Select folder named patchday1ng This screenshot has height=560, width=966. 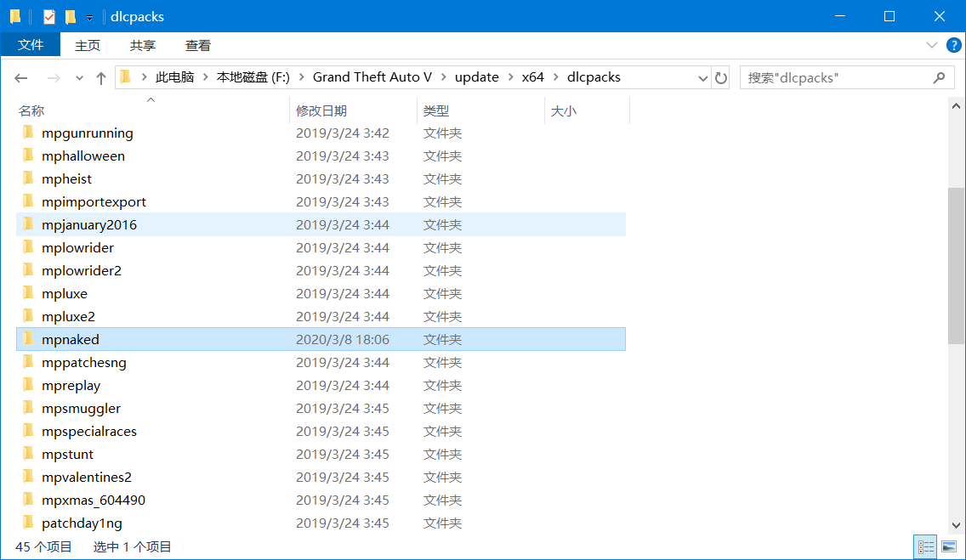coord(82,523)
